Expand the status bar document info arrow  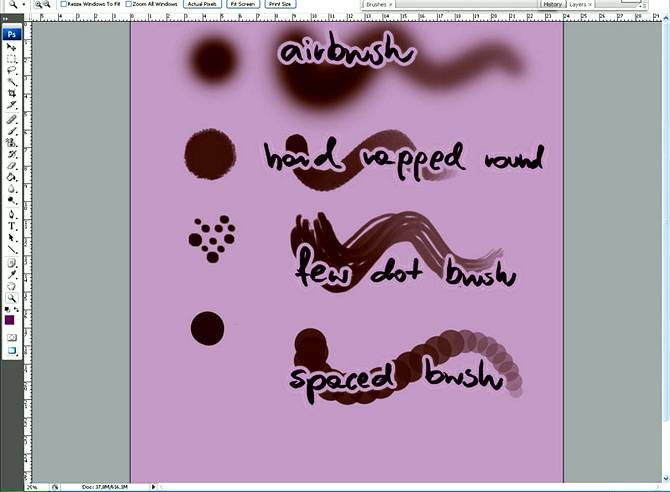[x=152, y=487]
